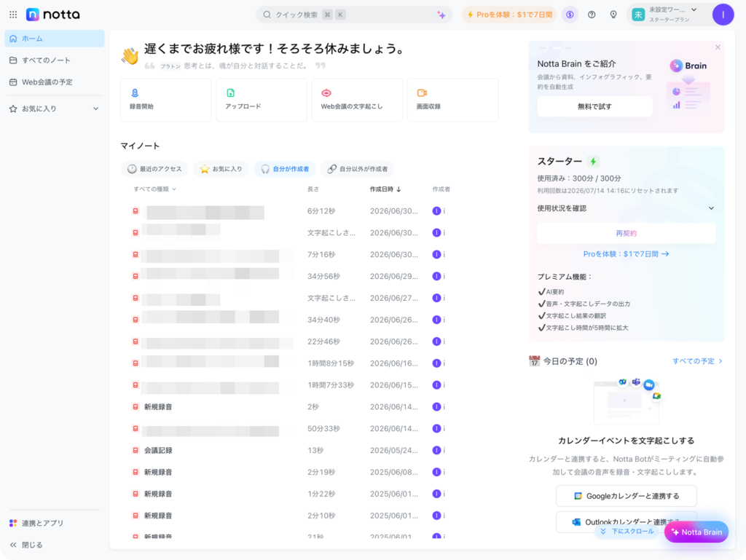Open the Notta Brain floating button

point(696,532)
